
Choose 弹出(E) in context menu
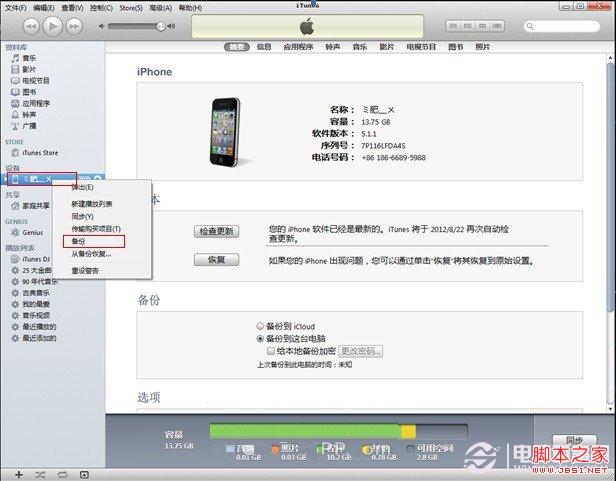[x=82, y=187]
